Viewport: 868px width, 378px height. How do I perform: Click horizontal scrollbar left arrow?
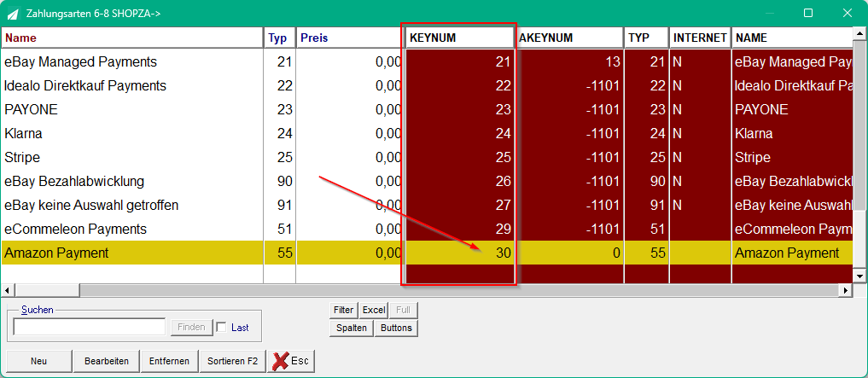(7, 290)
